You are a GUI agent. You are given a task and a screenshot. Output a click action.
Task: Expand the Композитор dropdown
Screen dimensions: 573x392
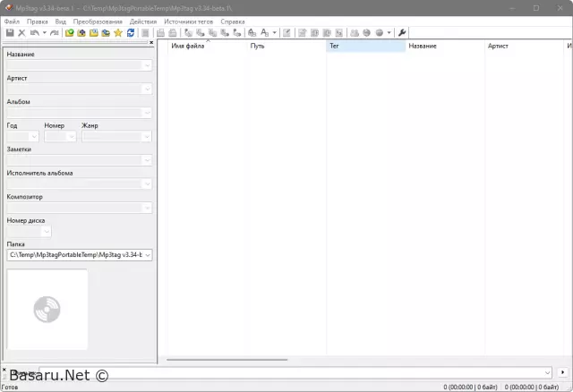[147, 208]
